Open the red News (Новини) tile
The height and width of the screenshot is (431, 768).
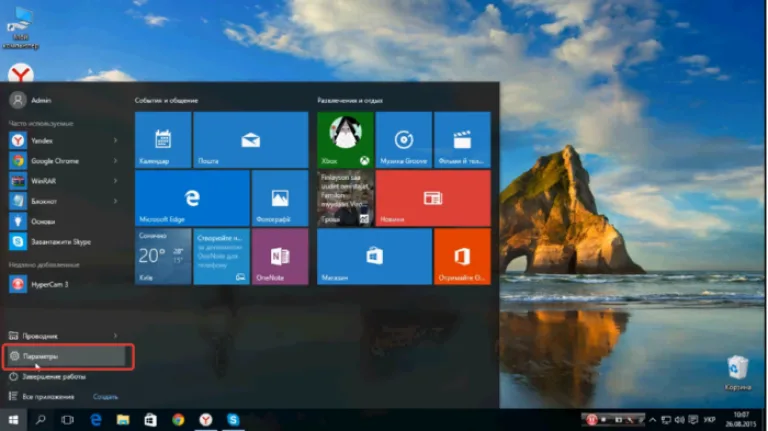click(433, 198)
